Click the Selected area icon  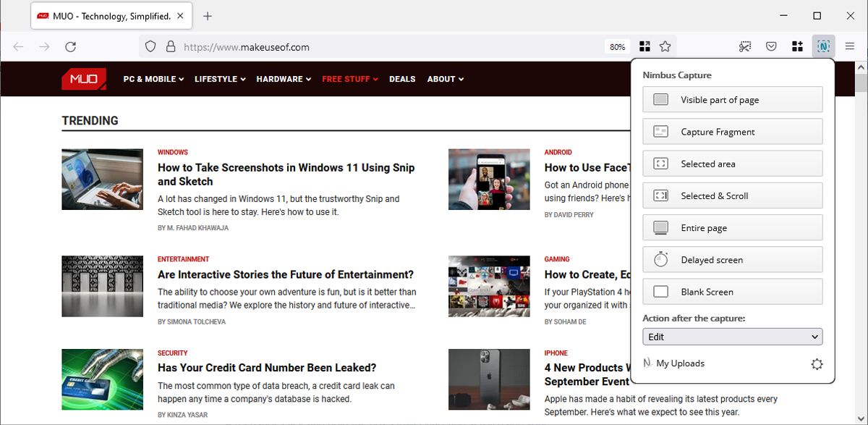click(x=660, y=164)
